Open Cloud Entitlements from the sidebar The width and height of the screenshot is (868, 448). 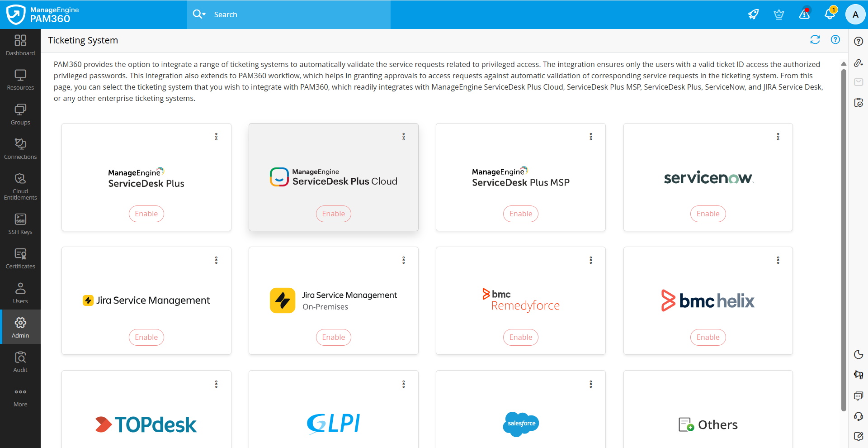tap(20, 186)
